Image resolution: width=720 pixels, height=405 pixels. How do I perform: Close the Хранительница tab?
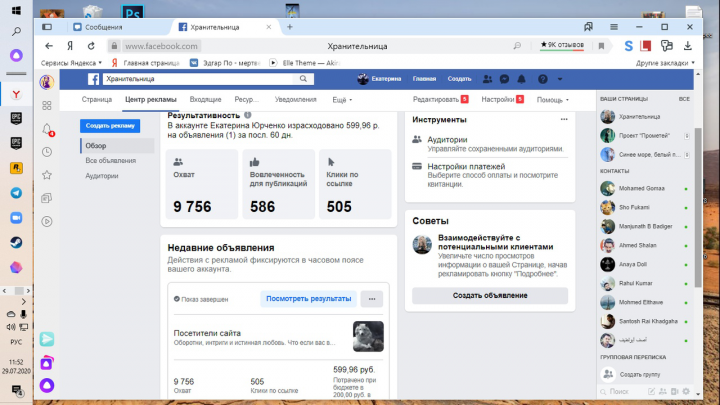click(269, 27)
